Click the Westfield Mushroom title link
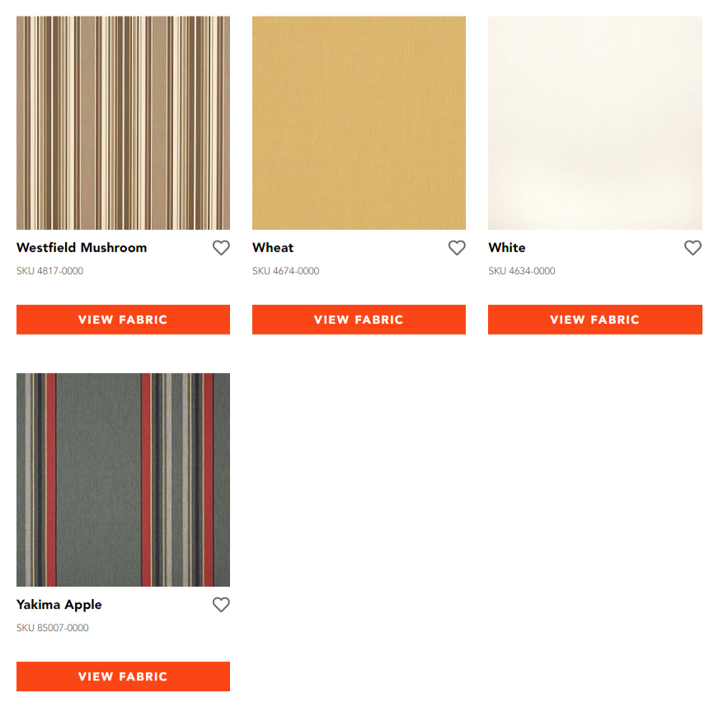Image resolution: width=728 pixels, height=716 pixels. pos(82,248)
